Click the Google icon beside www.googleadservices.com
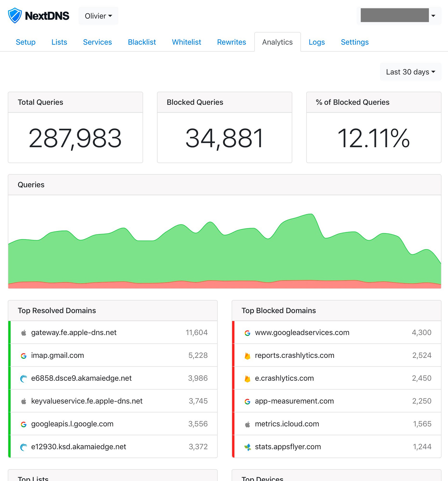Viewport: 448px width, 481px height. [x=247, y=333]
